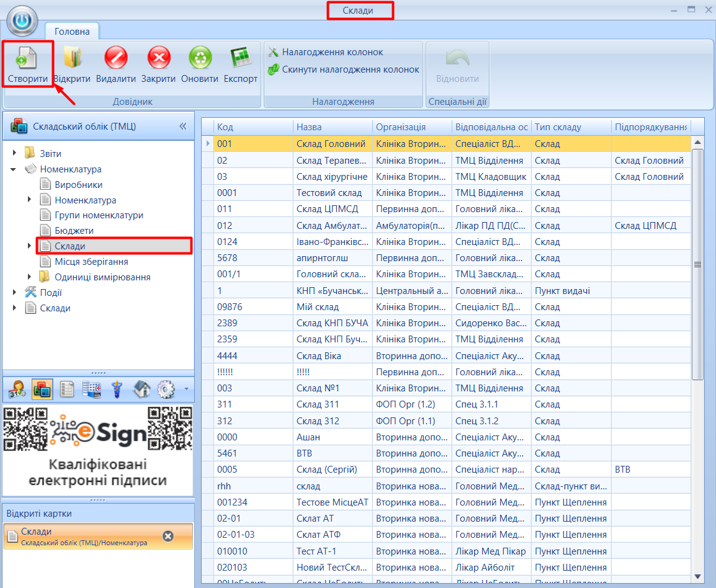Refresh list using the Оновити icon

click(x=200, y=58)
